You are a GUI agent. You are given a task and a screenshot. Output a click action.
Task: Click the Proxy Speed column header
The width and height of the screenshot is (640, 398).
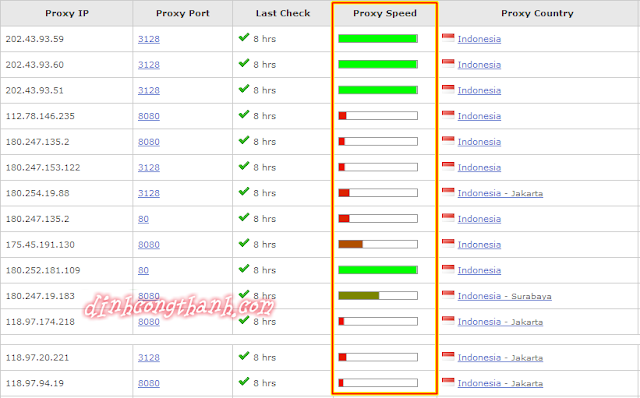coord(385,13)
